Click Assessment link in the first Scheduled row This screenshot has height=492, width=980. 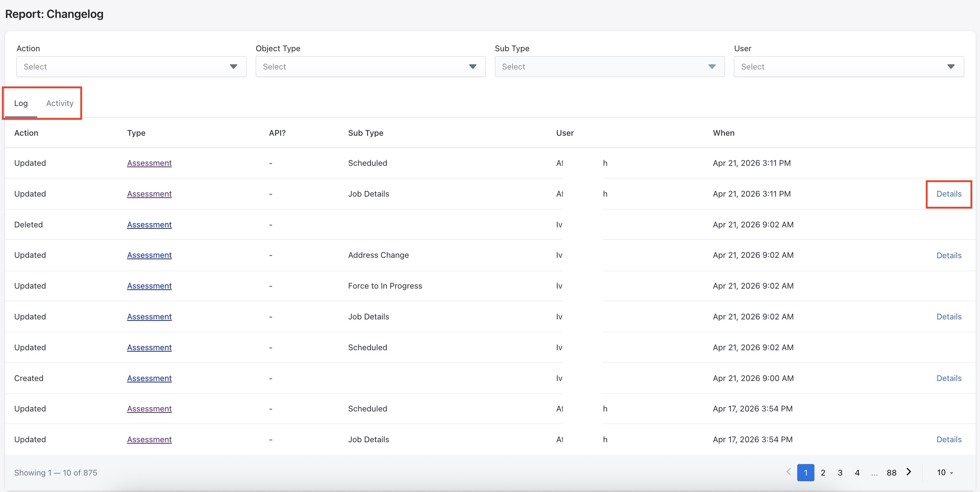[149, 163]
